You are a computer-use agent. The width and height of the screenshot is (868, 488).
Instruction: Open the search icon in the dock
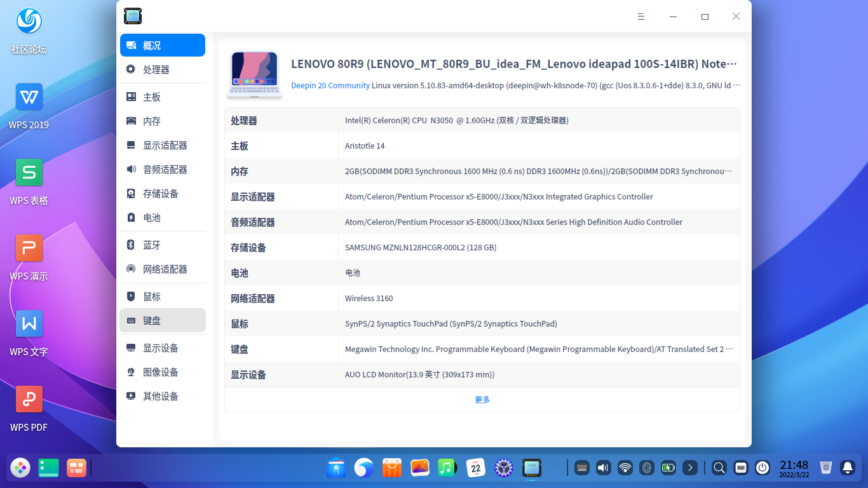pos(719,468)
